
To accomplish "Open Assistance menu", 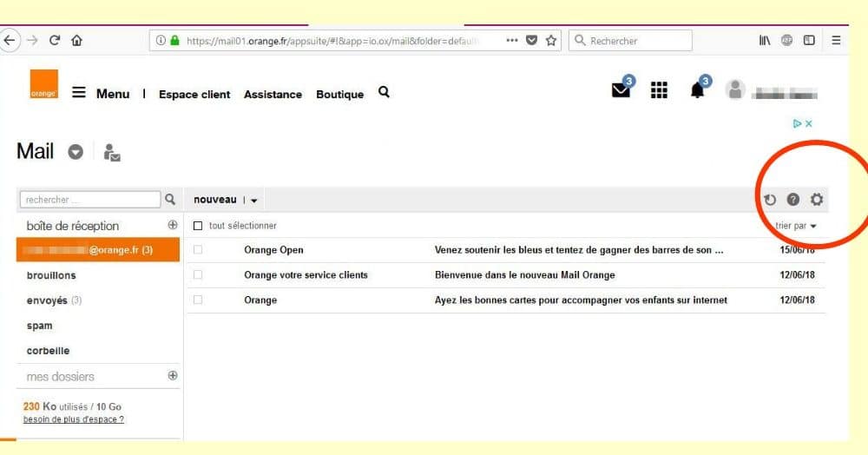I will 273,95.
